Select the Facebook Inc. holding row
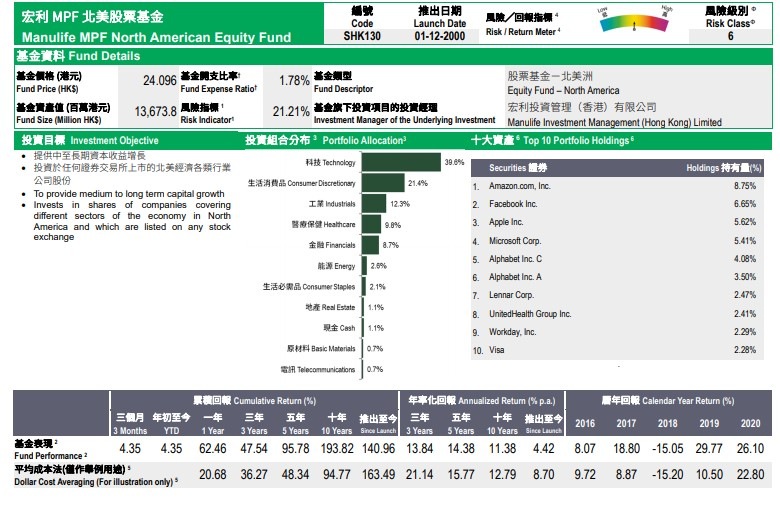 (617, 204)
